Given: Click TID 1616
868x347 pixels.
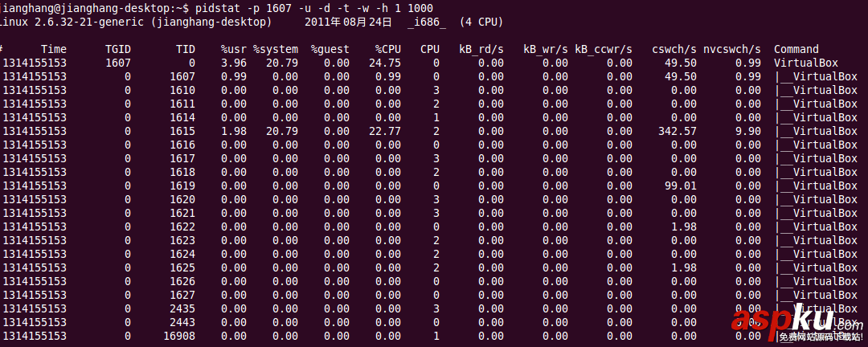Looking at the screenshot, I should coord(182,145).
